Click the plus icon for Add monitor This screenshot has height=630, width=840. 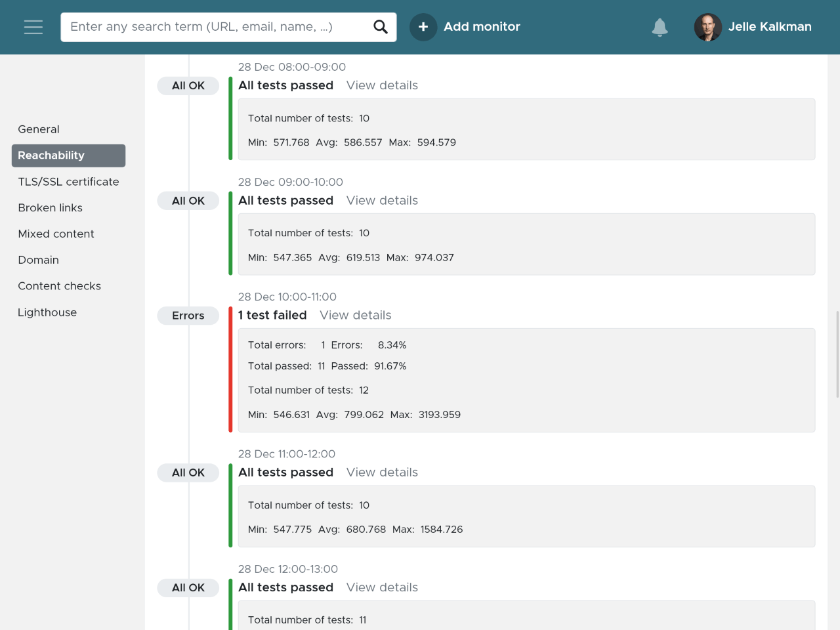[x=423, y=27]
